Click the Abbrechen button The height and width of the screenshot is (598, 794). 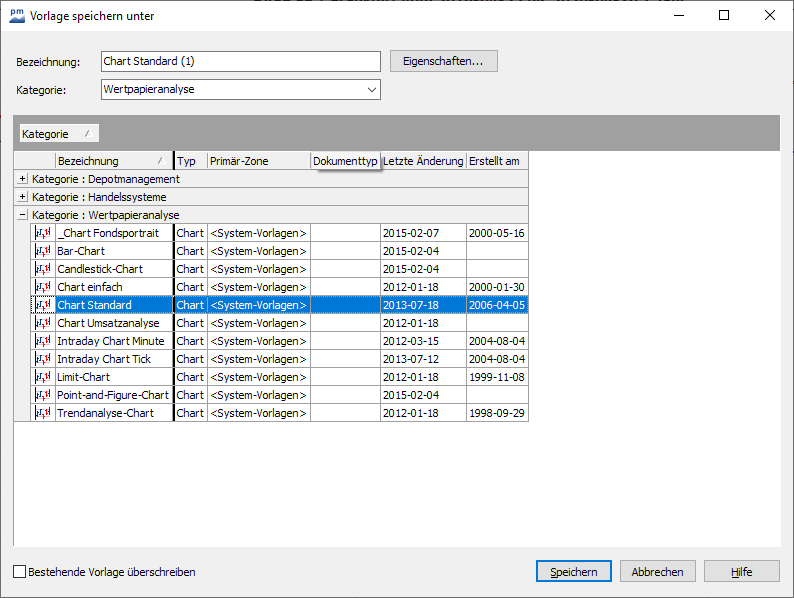tap(657, 572)
